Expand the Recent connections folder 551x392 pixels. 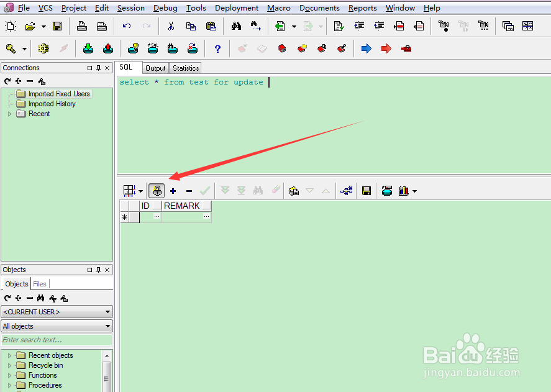[9, 114]
